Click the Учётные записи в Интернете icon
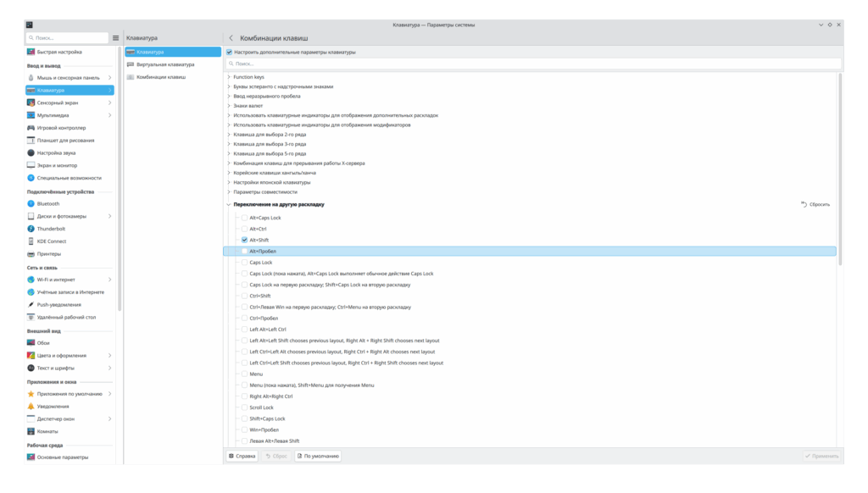This screenshot has height=493, width=868. click(31, 292)
